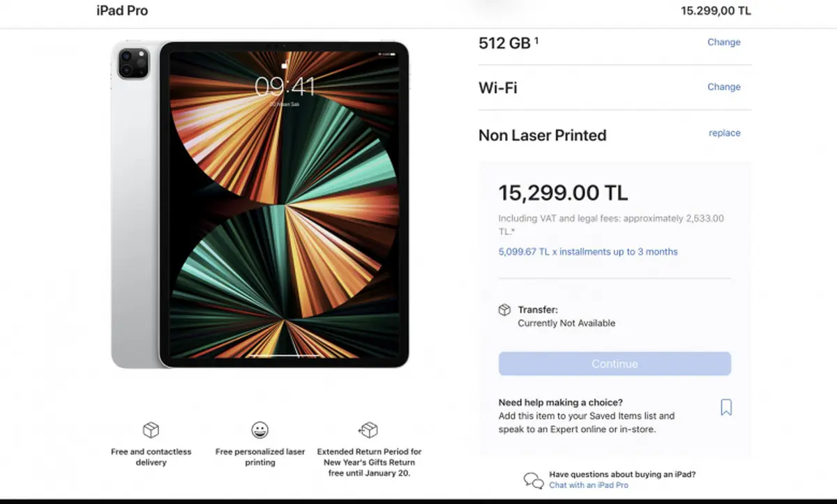Screen dimensions: 837x504
Task: Change the Wi-Fi connectivity option
Action: [x=724, y=87]
